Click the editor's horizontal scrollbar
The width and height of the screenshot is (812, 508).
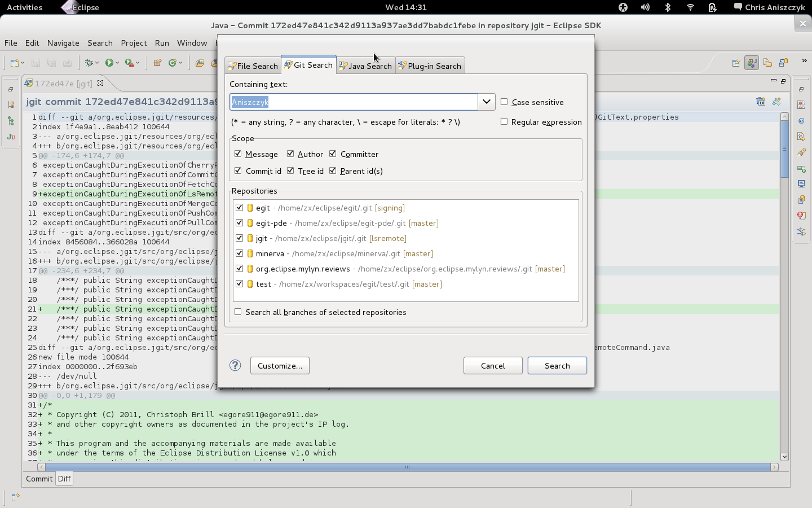click(x=408, y=467)
